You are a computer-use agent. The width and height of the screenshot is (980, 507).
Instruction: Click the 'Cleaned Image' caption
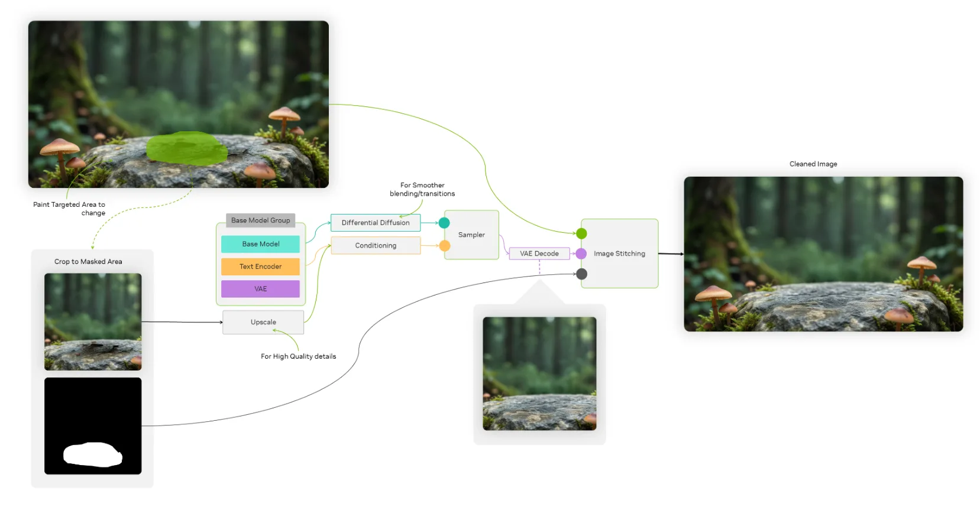click(x=813, y=164)
